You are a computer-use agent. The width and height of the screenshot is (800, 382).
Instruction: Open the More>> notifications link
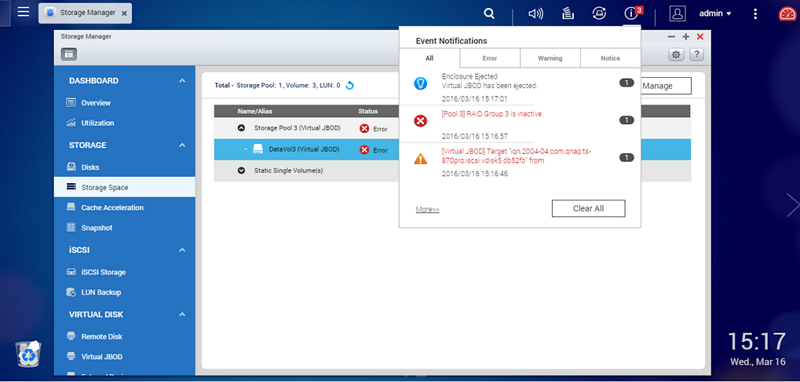pyautogui.click(x=428, y=210)
